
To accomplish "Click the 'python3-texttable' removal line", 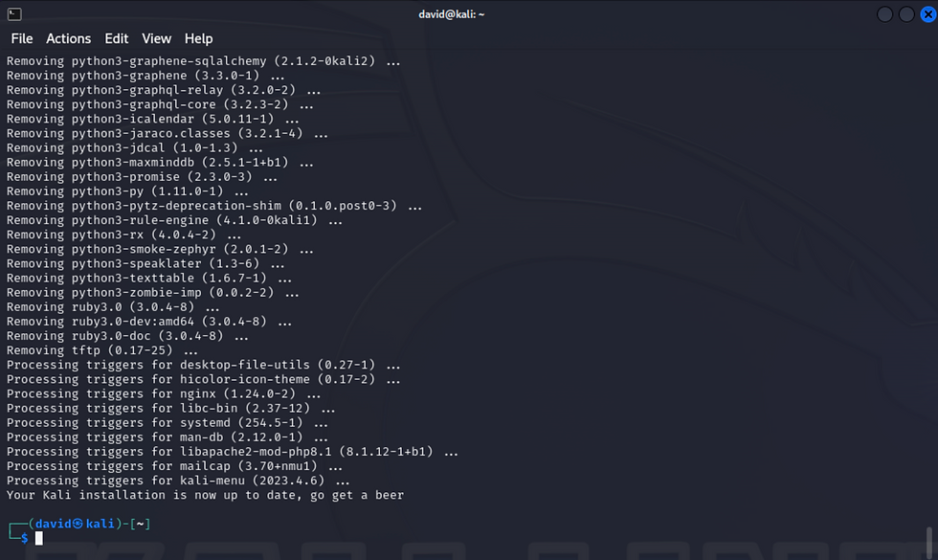I will pos(149,279).
